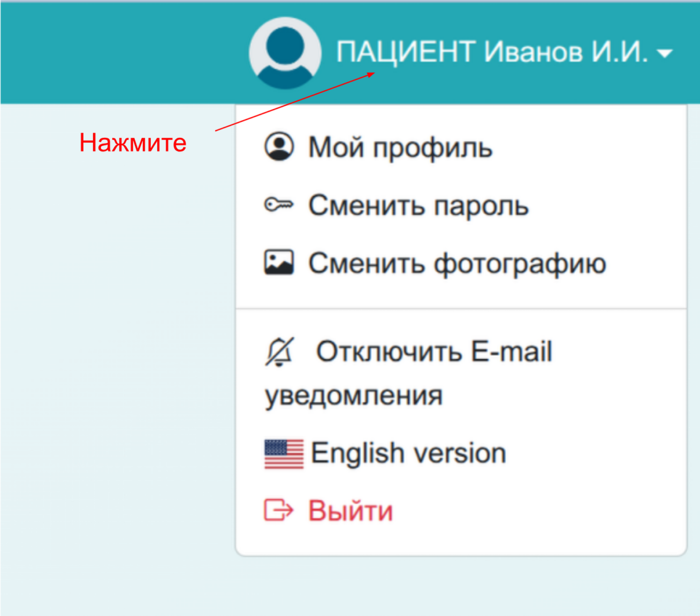Switch to English version
The width and height of the screenshot is (700, 616).
coord(408,453)
